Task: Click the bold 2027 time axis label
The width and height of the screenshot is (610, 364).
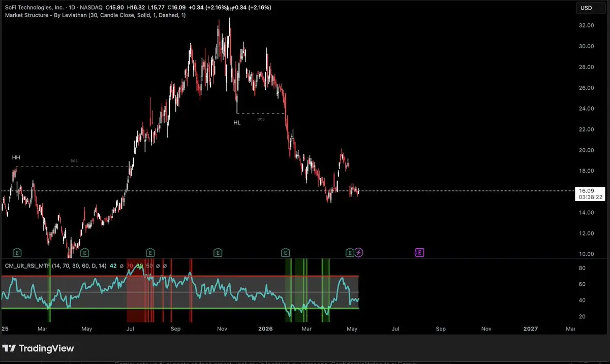Action: 531,329
